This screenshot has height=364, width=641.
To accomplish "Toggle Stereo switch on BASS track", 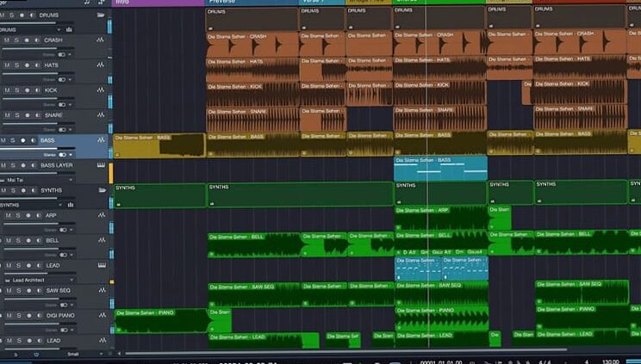I will pos(62,155).
